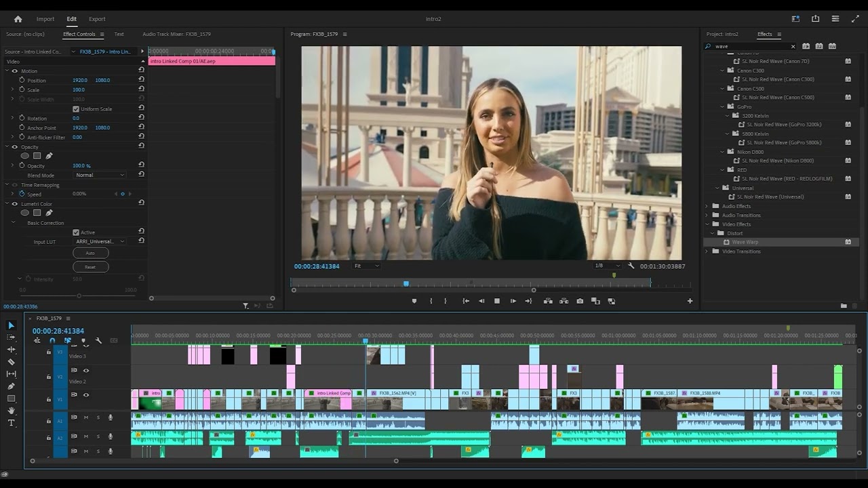This screenshot has height=488, width=868.
Task: Open the Blend Mode dropdown
Action: click(x=100, y=175)
